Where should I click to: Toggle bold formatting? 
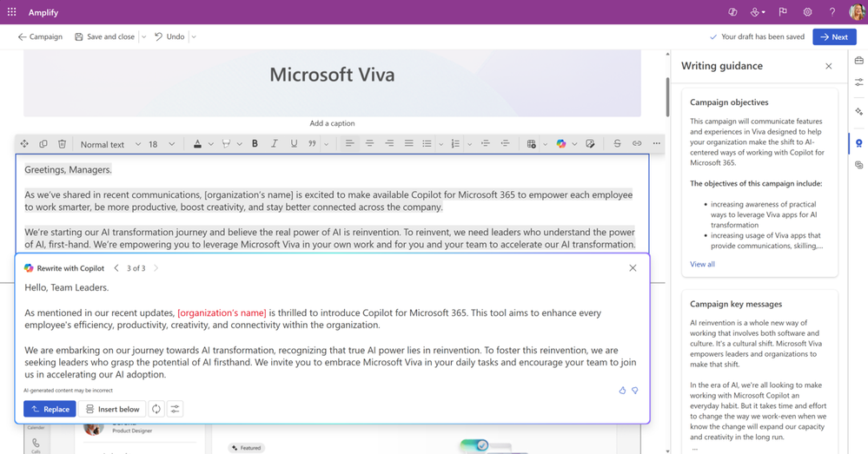[255, 144]
